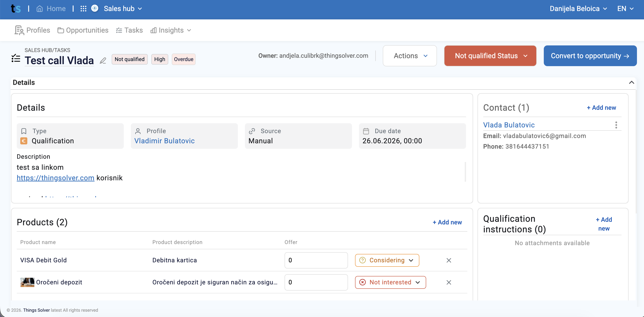Click the Product name column header

point(38,242)
